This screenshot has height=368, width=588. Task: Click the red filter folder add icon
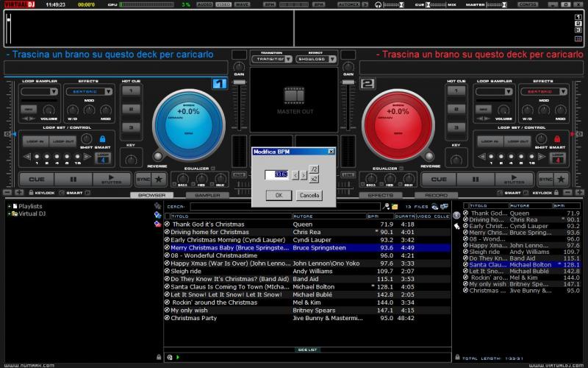(158, 224)
